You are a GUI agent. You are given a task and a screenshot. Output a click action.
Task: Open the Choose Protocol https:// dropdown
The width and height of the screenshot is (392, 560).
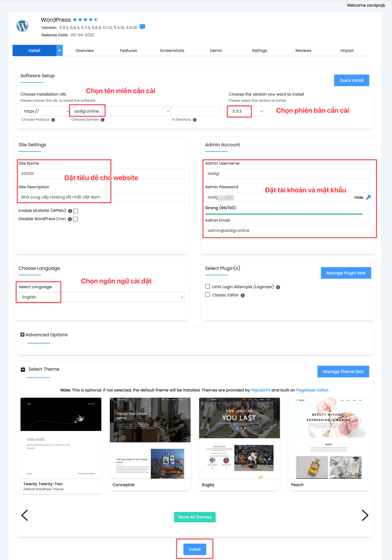click(x=45, y=111)
